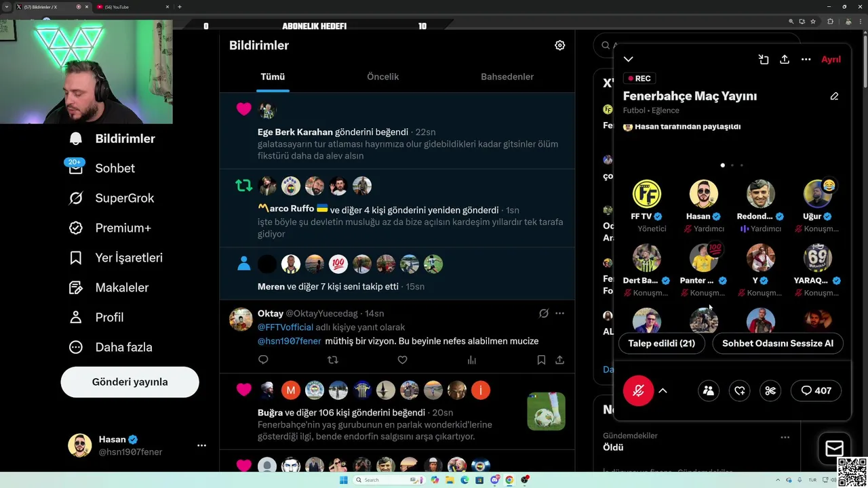Select YARAQ speaker avatar in space
Image resolution: width=868 pixels, height=488 pixels.
817,258
